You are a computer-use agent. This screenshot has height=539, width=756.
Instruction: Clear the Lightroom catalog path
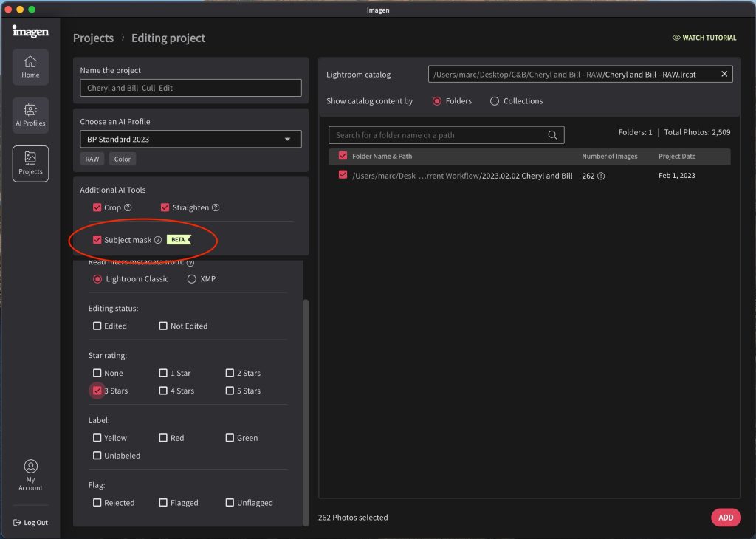pos(724,74)
